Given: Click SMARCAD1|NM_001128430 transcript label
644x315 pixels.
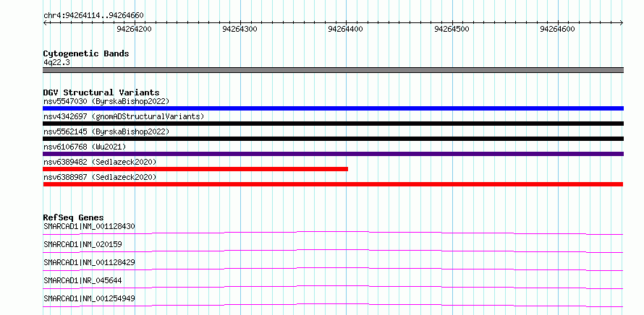Looking at the screenshot, I should pos(89,226).
